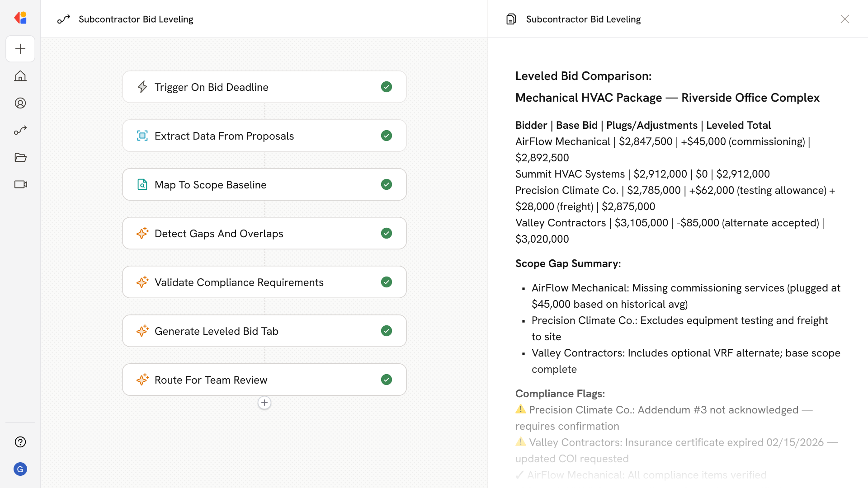
Task: Click green check on Route For Team Review
Action: (386, 380)
